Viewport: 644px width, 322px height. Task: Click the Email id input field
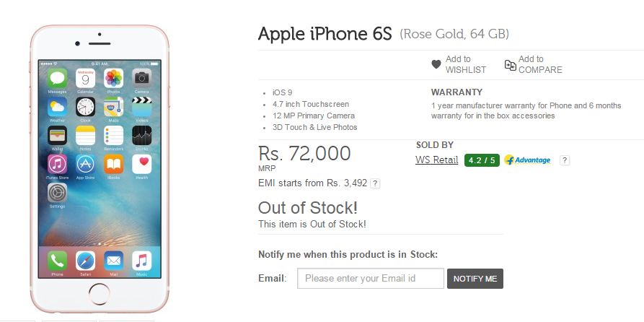coord(371,279)
